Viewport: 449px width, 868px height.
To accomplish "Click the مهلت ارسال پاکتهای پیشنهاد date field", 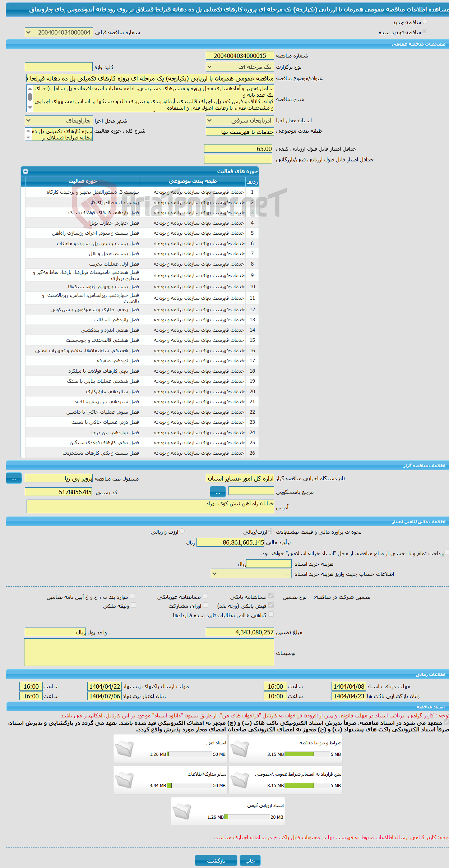I will (x=105, y=686).
